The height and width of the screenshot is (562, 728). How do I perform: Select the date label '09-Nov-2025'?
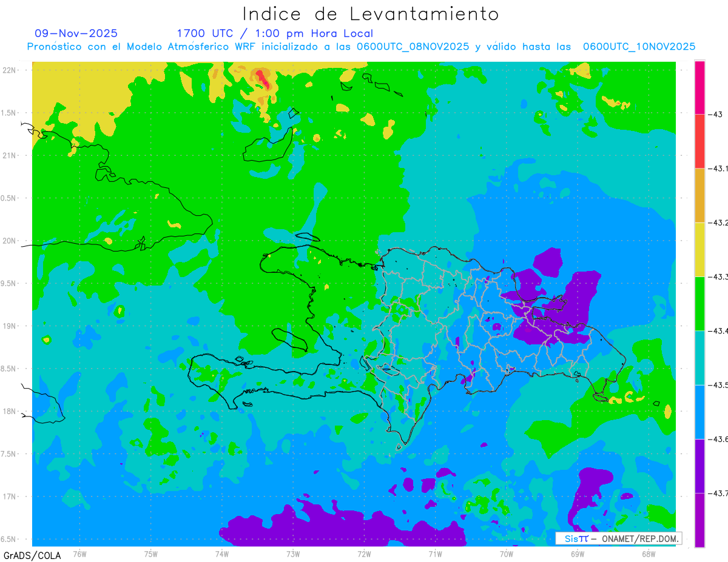[x=76, y=33]
